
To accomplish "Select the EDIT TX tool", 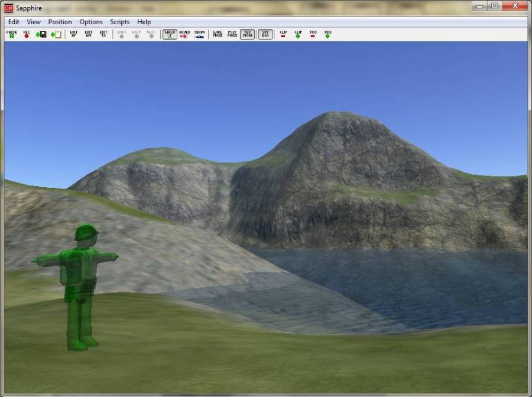I will pos(104,34).
